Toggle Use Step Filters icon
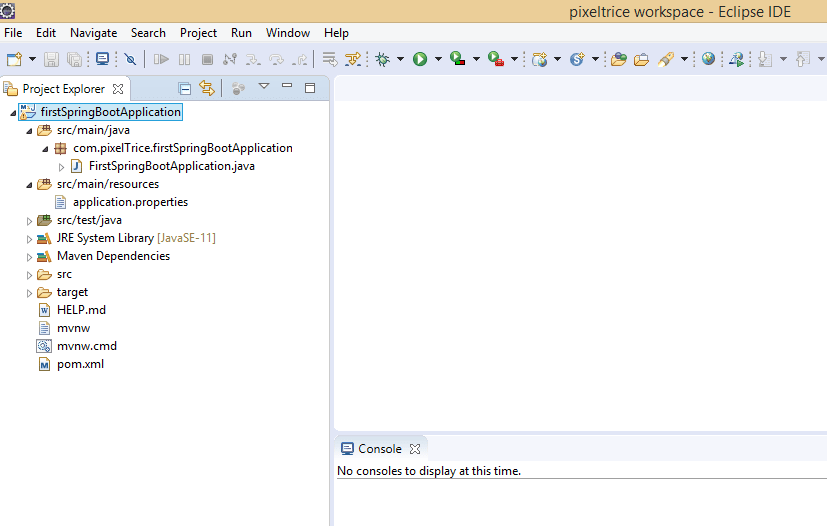This screenshot has height=526, width=827. (x=353, y=59)
